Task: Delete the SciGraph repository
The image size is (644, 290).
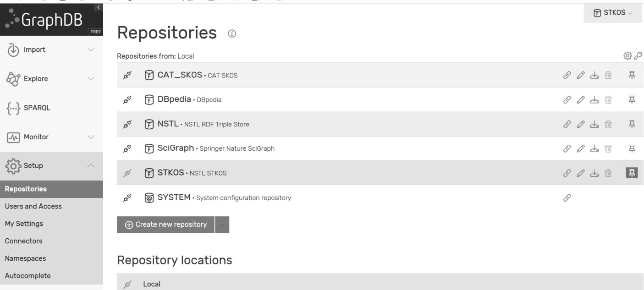Action: pyautogui.click(x=608, y=148)
